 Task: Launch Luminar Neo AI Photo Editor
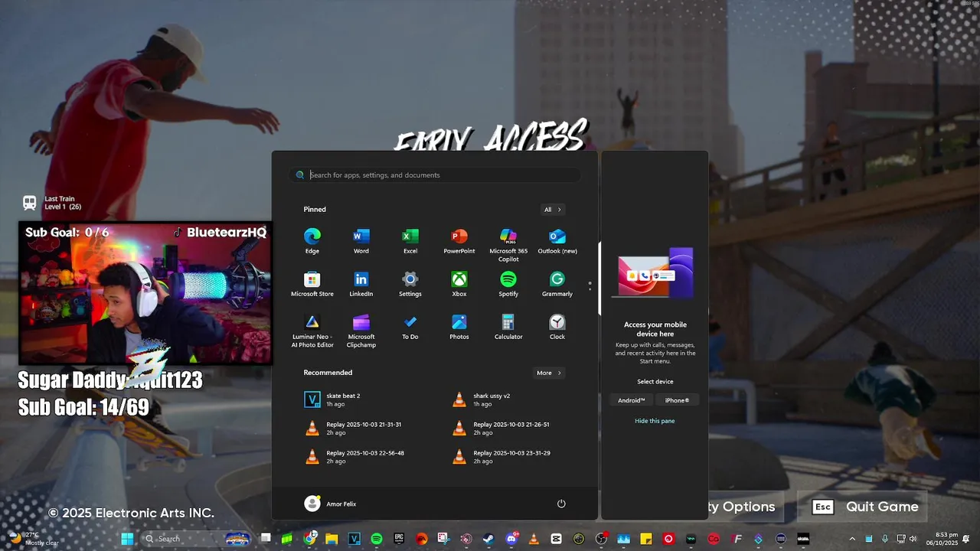tap(312, 330)
